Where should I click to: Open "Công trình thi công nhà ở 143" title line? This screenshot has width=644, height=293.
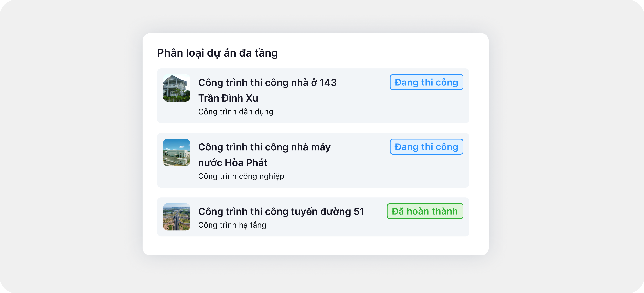tap(267, 83)
